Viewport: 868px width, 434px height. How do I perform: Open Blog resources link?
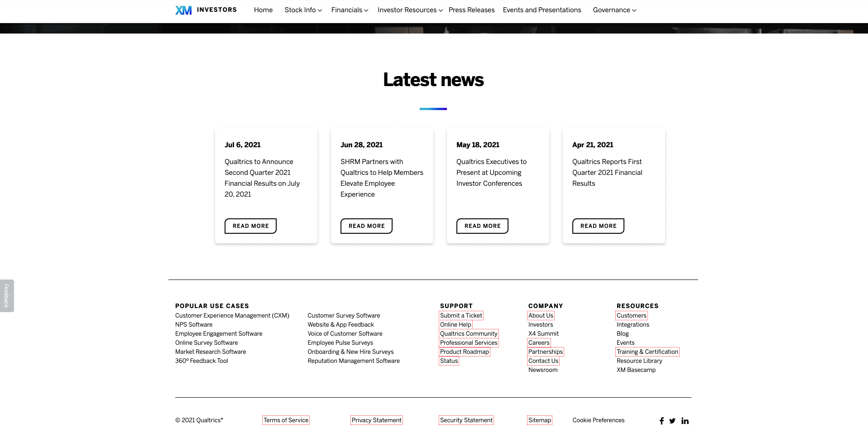tap(623, 334)
